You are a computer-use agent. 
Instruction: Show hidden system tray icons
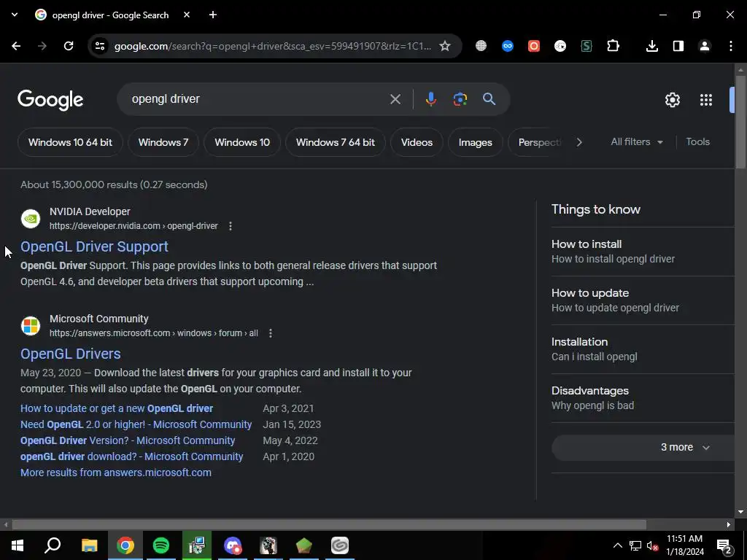pos(617,545)
